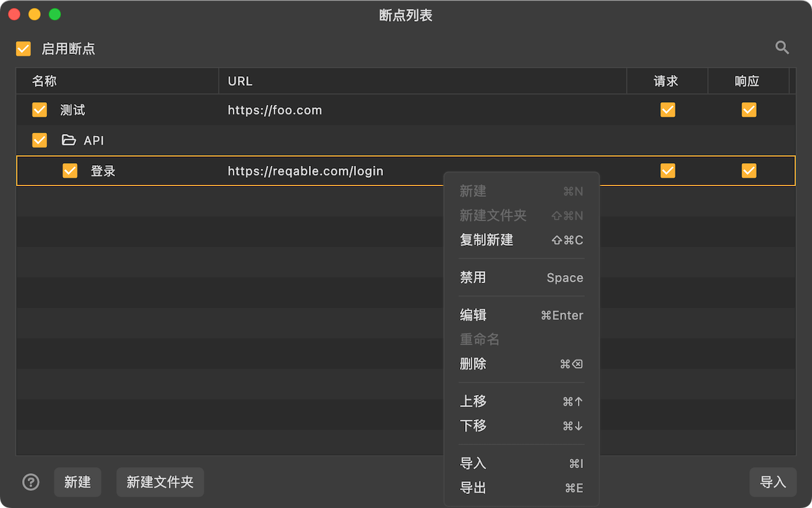Toggle 响应 checkbox for 登录 row
812x508 pixels.
749,171
